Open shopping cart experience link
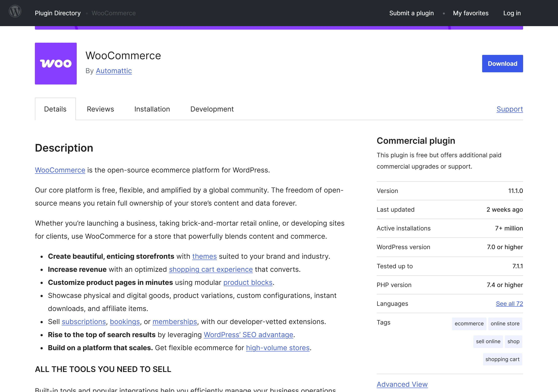The height and width of the screenshot is (392, 558). [211, 269]
